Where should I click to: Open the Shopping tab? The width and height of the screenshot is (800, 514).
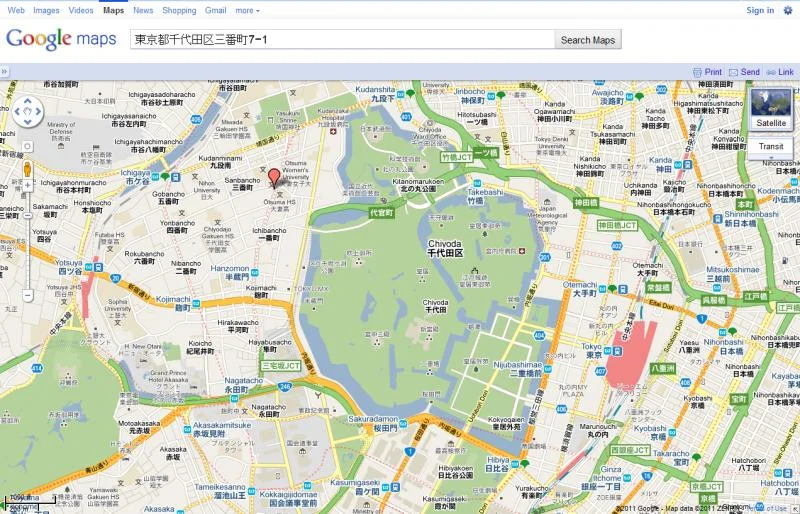[179, 10]
